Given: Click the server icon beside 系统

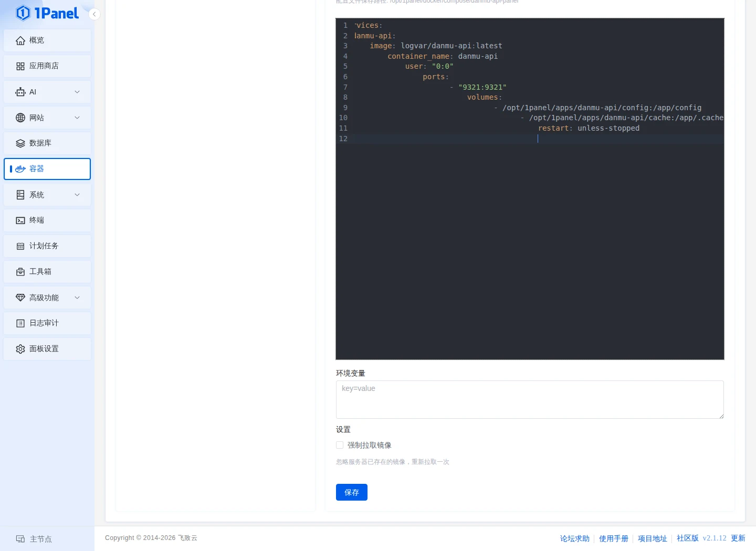Looking at the screenshot, I should click(20, 195).
